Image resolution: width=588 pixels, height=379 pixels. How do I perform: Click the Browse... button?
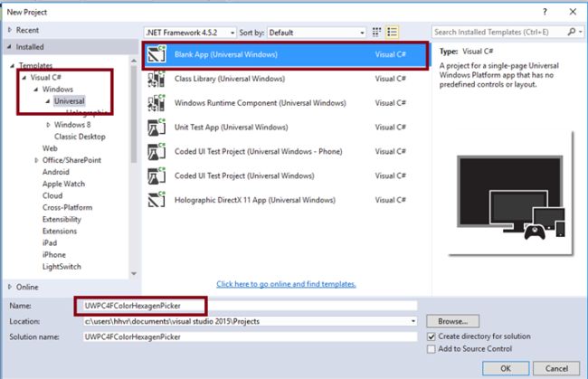coord(452,321)
